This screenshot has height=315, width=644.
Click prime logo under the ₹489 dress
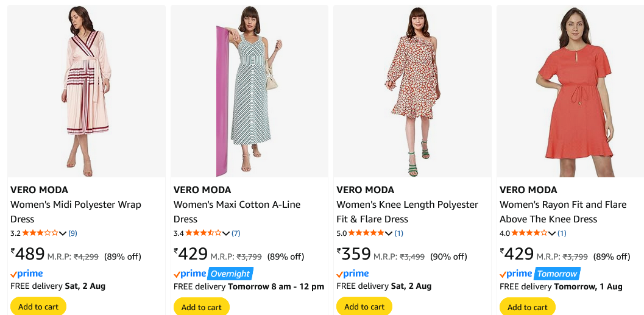coord(27,274)
